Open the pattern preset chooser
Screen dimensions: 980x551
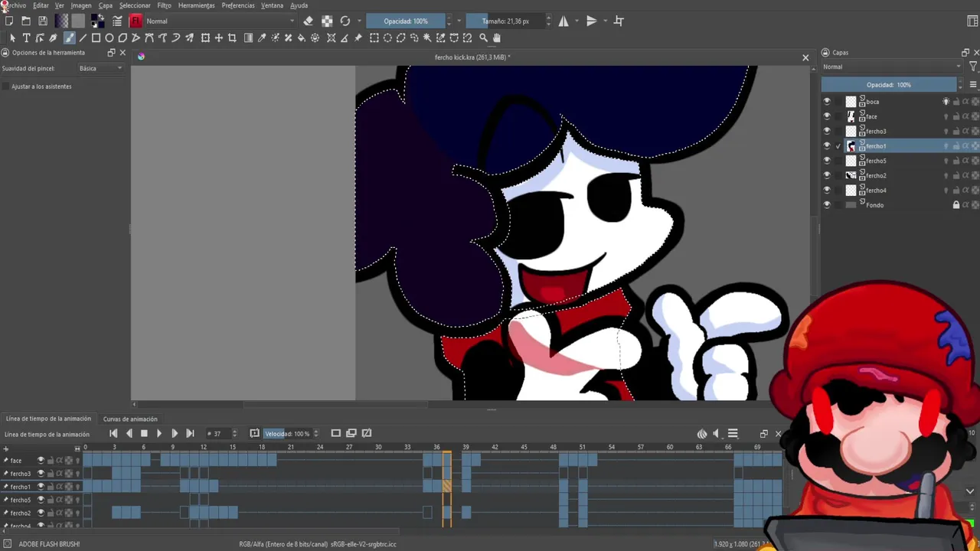(78, 21)
